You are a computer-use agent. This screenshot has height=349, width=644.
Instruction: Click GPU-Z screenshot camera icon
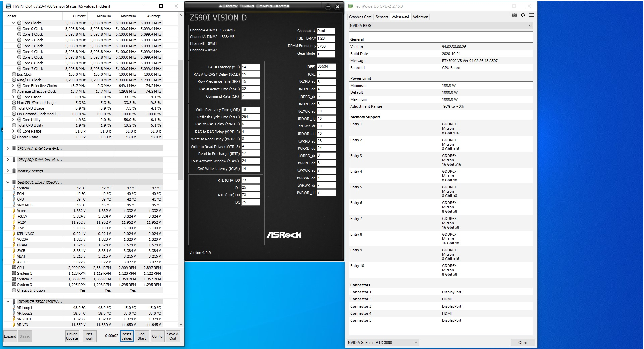[x=514, y=15]
